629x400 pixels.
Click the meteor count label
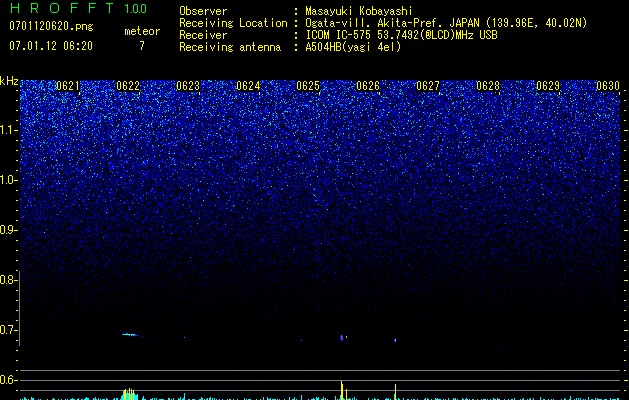142,31
